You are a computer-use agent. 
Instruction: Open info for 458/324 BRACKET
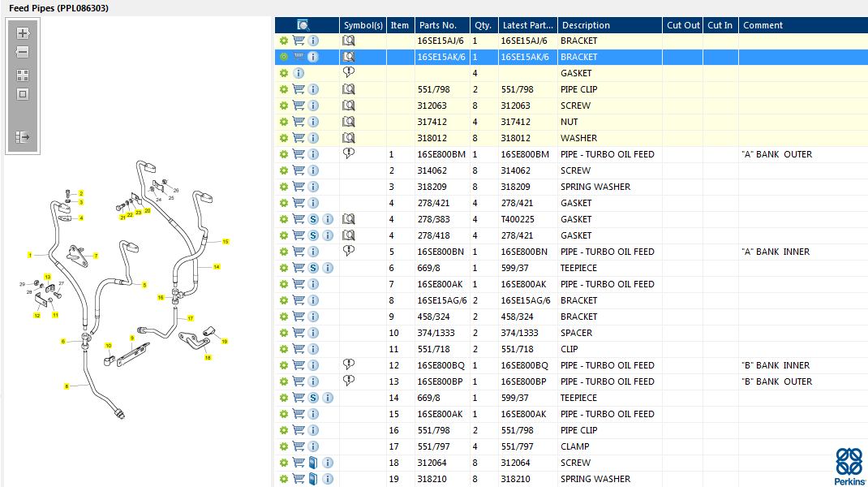click(x=313, y=317)
